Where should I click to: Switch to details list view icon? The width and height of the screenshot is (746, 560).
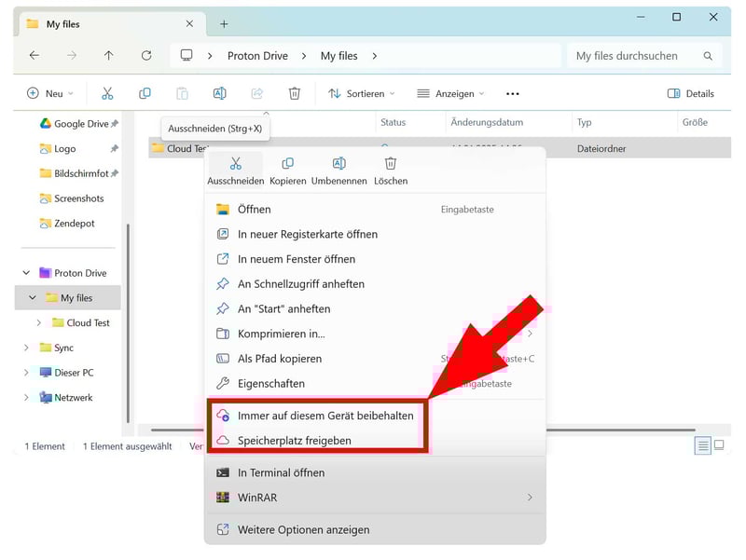(702, 446)
